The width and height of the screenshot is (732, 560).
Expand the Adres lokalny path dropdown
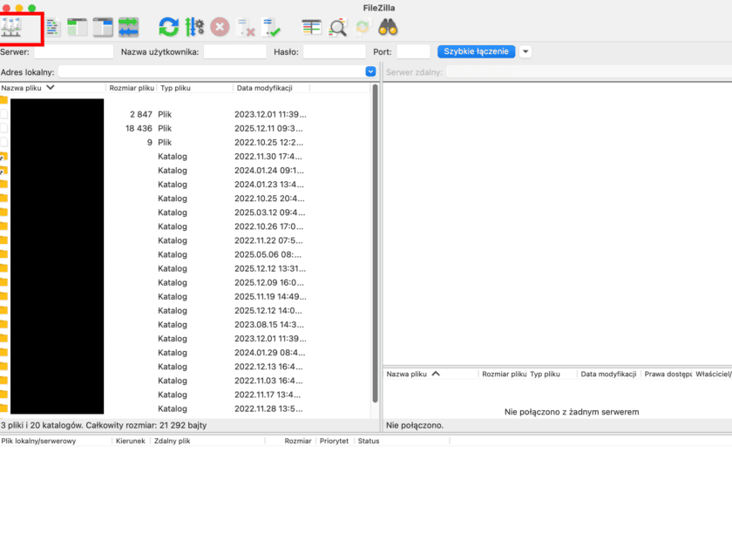tap(370, 72)
